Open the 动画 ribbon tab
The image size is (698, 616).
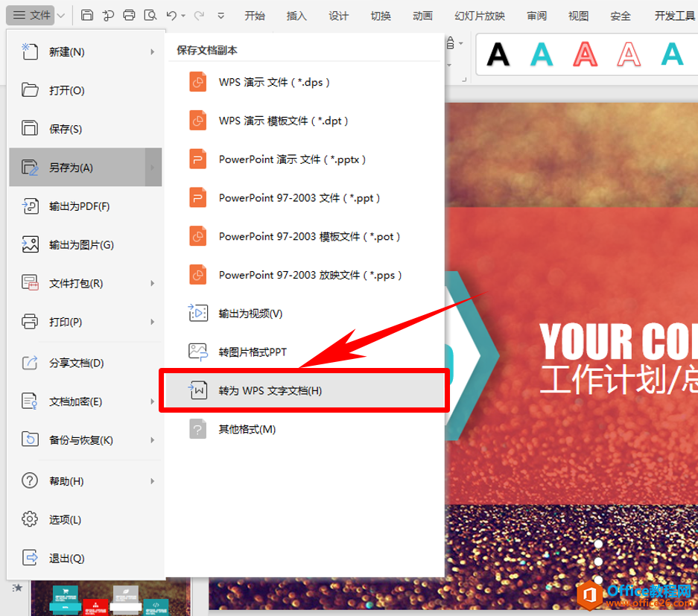click(x=422, y=16)
